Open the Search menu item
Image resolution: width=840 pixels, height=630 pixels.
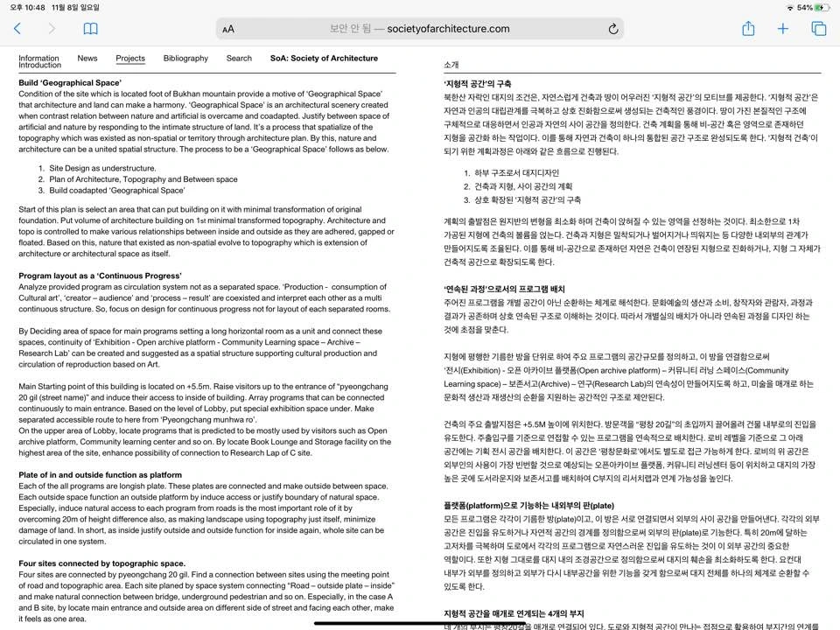(x=239, y=58)
